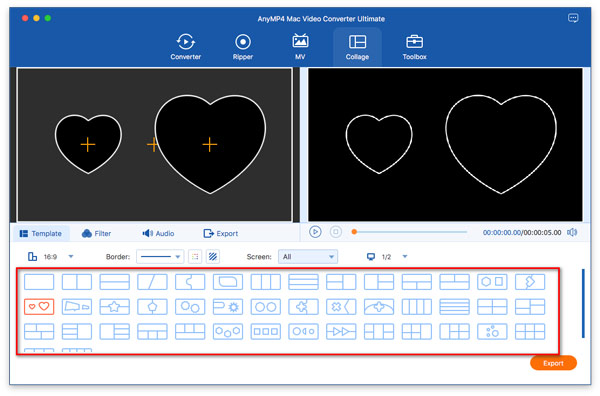The image size is (600, 396).
Task: Select the puzzle-piece split template
Action: (190, 282)
